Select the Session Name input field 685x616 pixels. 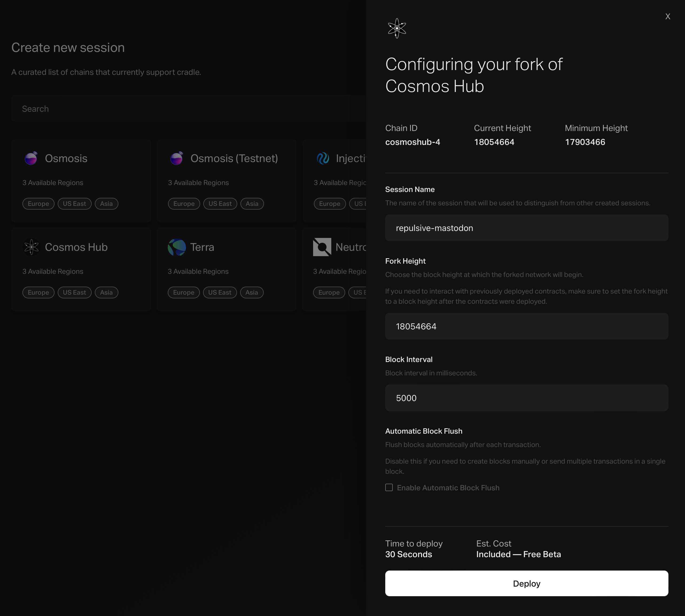(x=526, y=228)
